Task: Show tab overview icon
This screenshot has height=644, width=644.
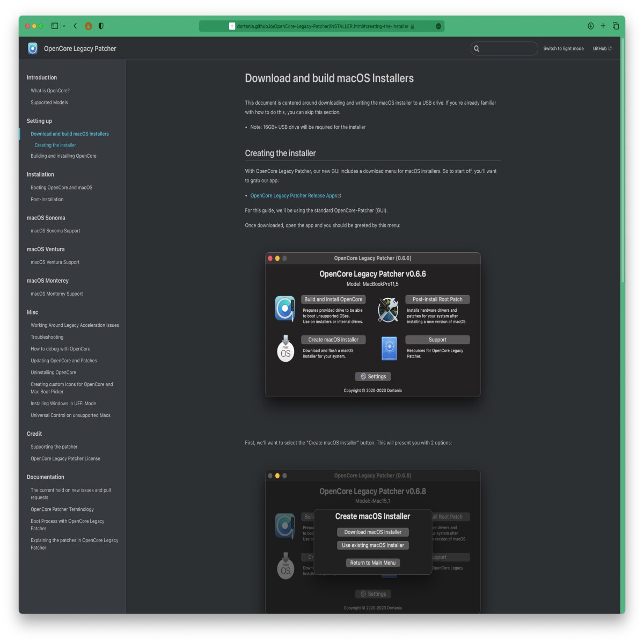Action: pyautogui.click(x=616, y=26)
